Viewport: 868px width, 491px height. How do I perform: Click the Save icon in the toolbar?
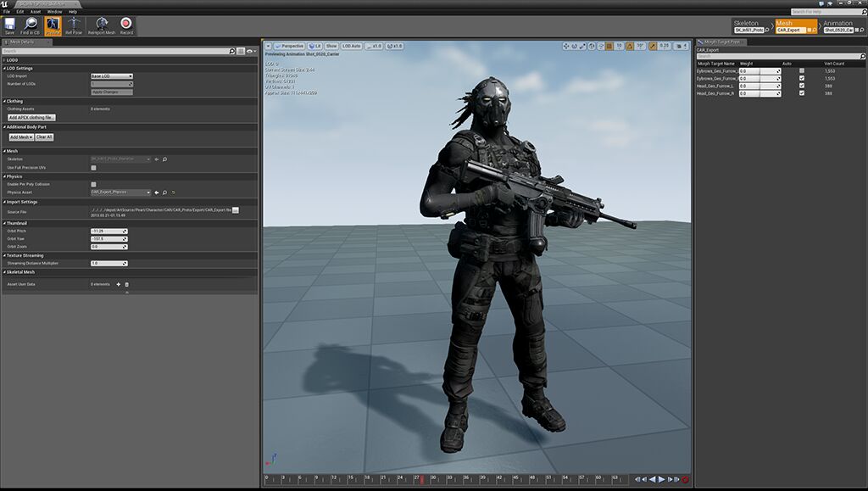[x=11, y=22]
